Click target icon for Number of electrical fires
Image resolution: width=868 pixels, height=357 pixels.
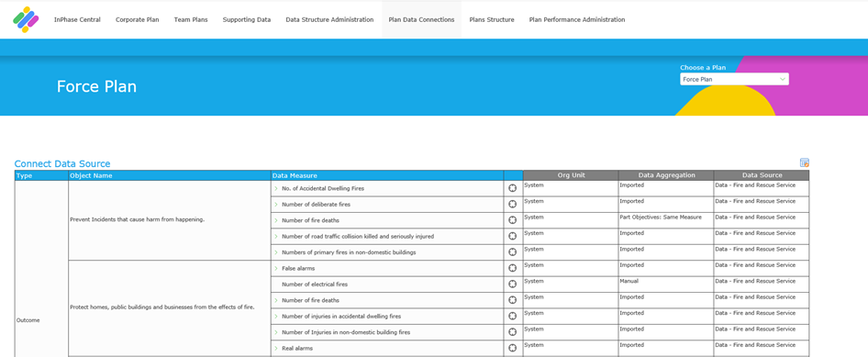513,284
